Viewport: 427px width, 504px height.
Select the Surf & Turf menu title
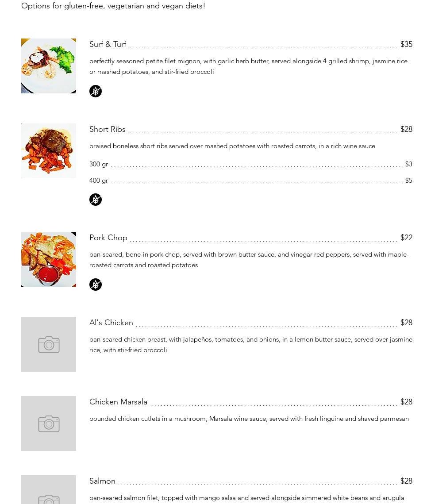click(x=108, y=44)
